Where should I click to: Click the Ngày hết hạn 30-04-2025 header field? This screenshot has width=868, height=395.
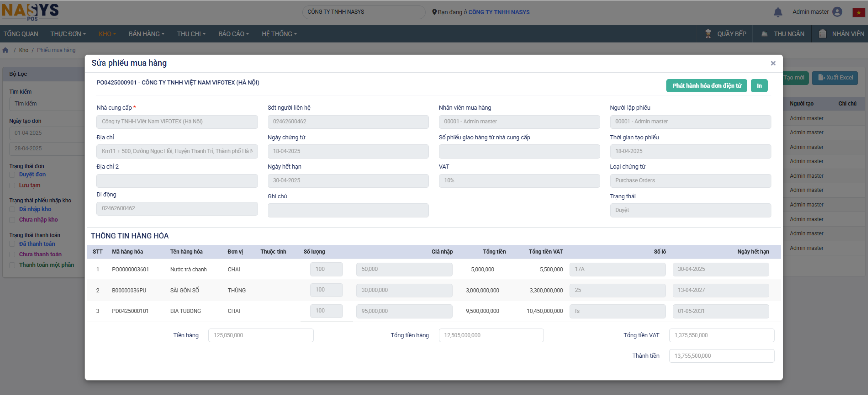[348, 181]
